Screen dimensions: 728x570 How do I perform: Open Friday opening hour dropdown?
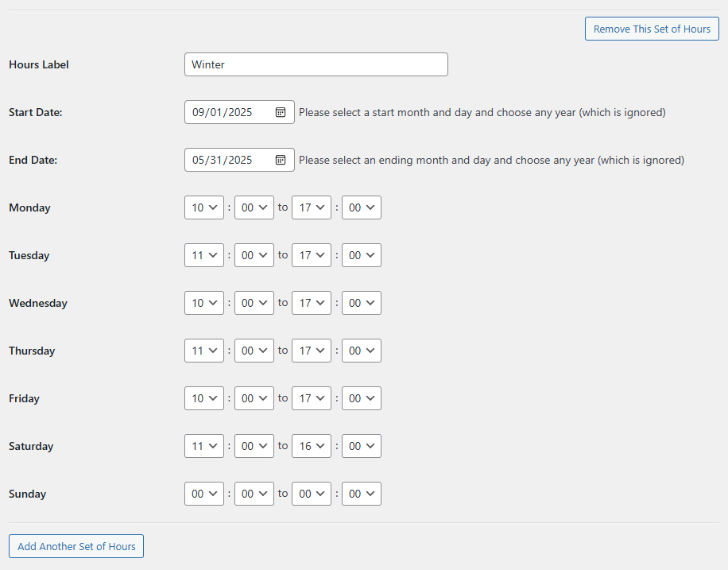204,398
